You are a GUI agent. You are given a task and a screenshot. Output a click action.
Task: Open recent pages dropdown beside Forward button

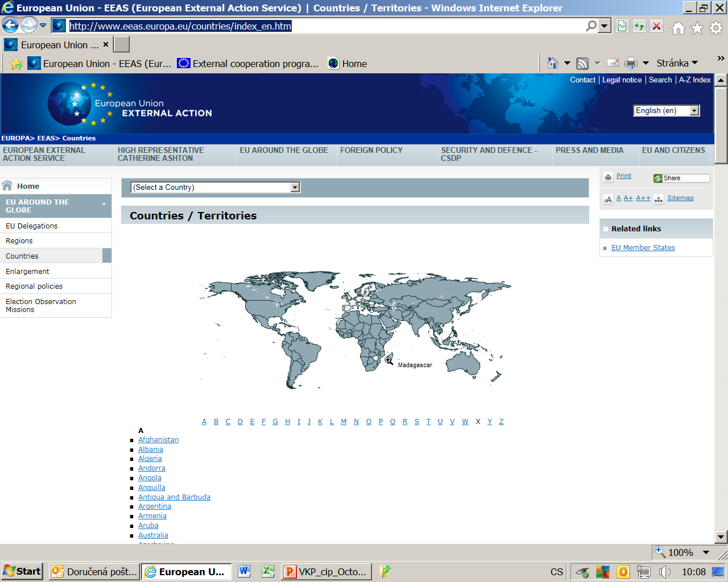click(x=43, y=26)
